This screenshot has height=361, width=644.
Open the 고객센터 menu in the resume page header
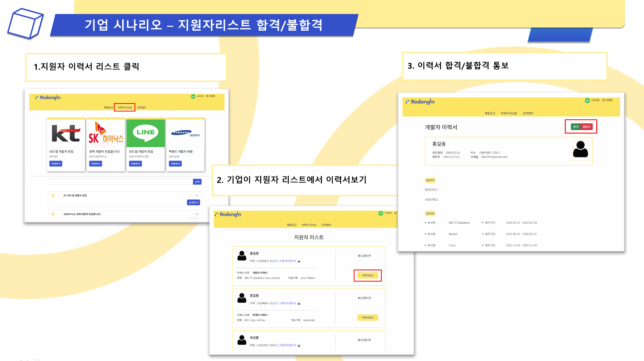[x=528, y=113]
